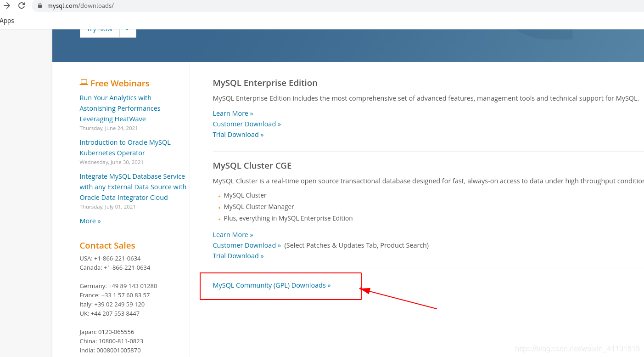The width and height of the screenshot is (644, 357).
Task: Click Enterprise Edition Customer Download » link
Action: click(x=246, y=124)
